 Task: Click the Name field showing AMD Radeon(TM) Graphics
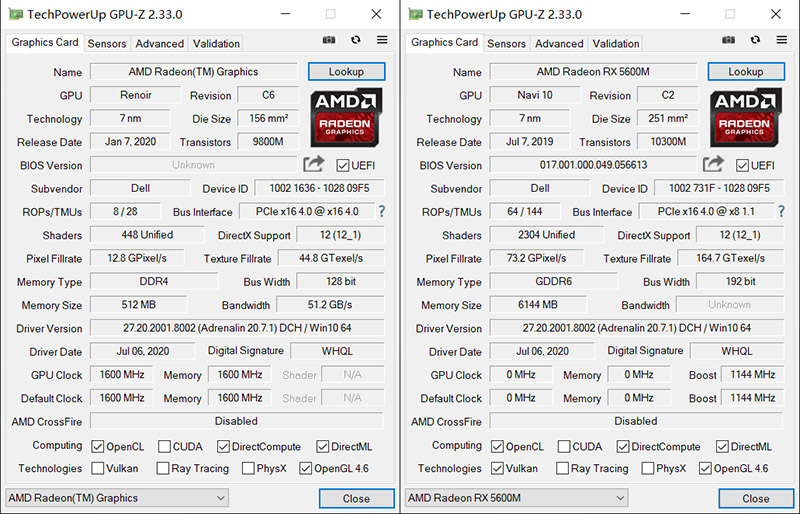click(193, 71)
